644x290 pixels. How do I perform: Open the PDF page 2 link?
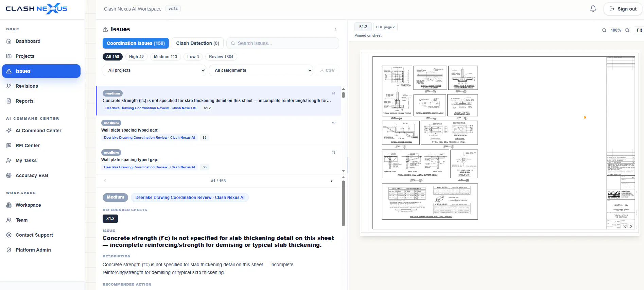[x=385, y=27]
